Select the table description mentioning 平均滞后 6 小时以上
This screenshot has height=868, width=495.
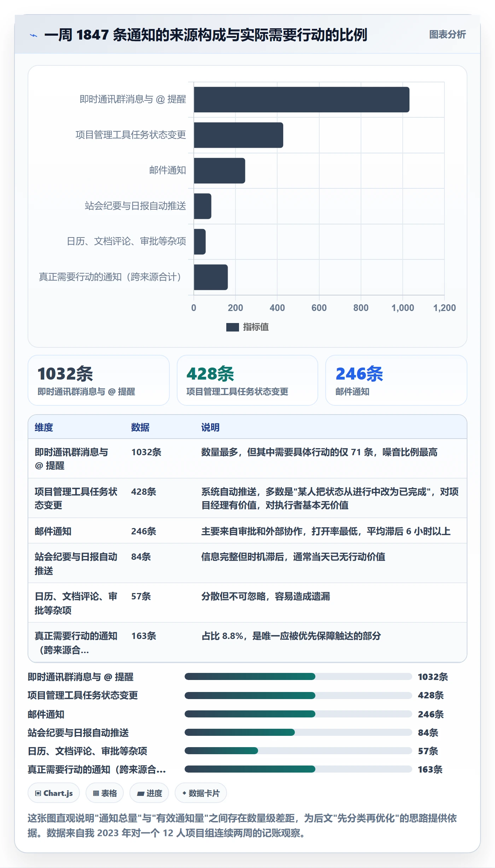[326, 531]
